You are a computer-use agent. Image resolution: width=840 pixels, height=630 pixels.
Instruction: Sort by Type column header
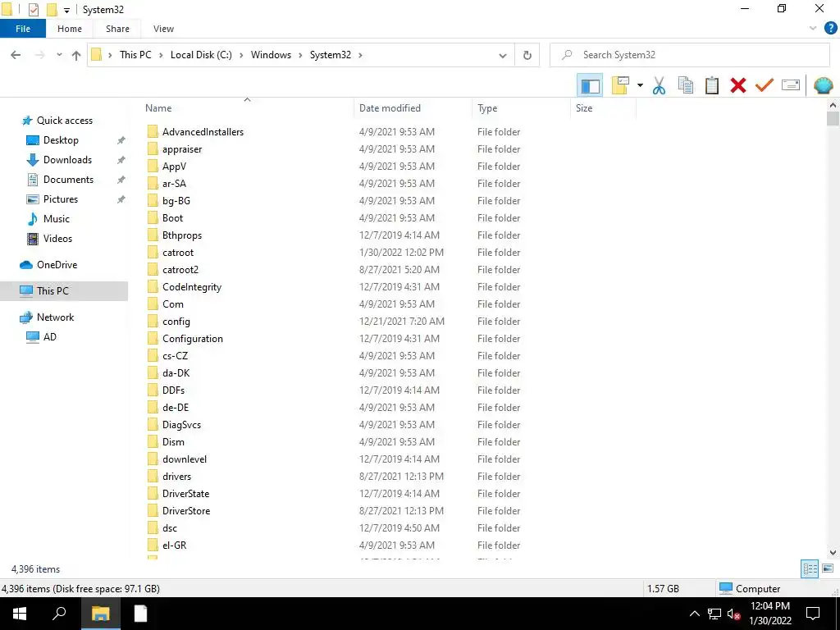click(x=521, y=107)
